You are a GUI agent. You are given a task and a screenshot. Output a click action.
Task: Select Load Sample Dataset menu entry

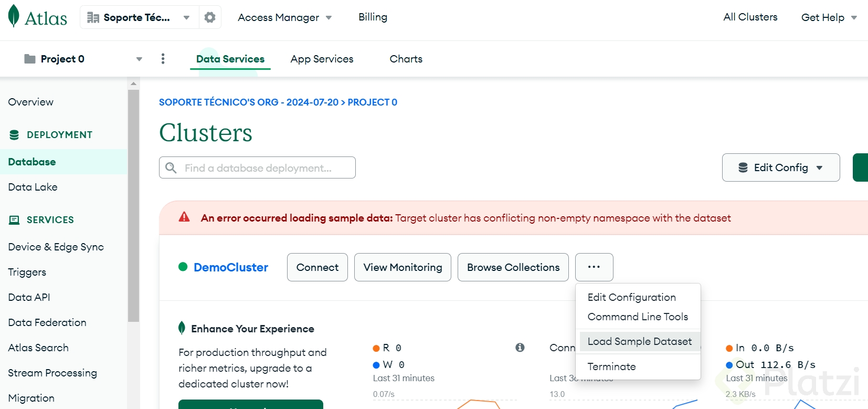639,341
